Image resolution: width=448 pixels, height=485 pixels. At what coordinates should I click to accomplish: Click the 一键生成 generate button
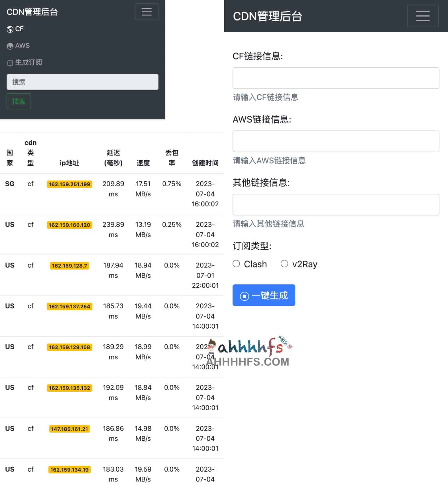coord(264,295)
